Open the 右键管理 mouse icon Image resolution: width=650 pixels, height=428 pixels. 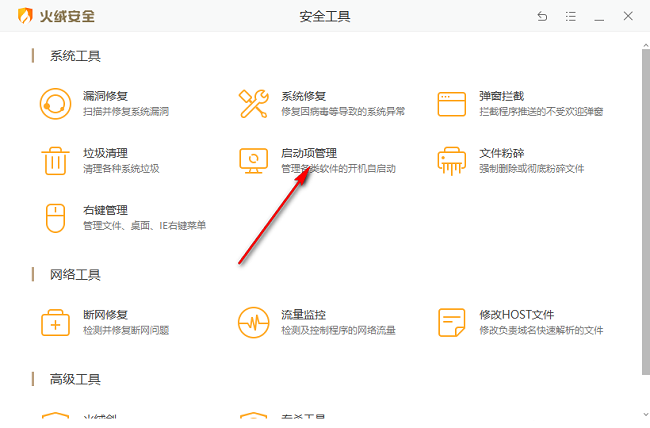(x=53, y=217)
